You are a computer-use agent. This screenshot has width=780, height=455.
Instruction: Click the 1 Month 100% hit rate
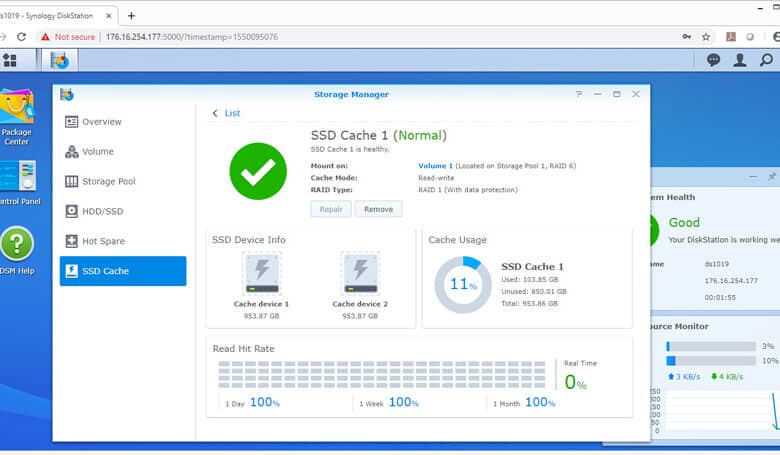524,402
